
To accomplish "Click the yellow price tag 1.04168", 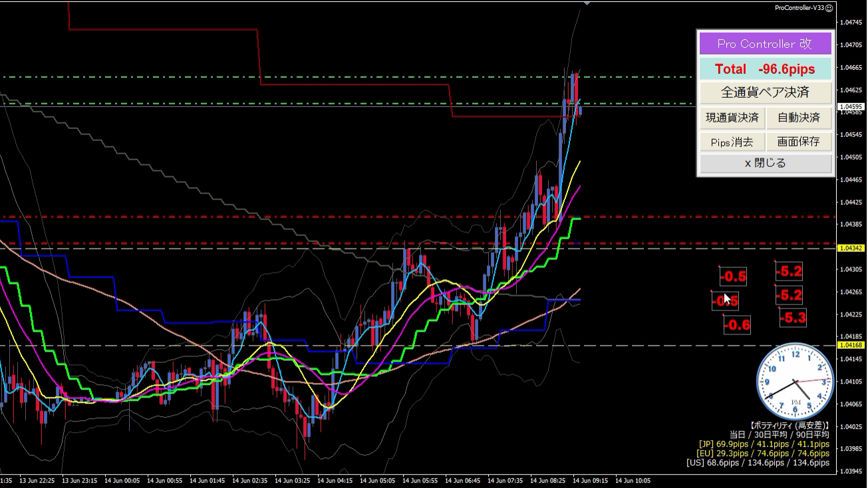I will (x=851, y=345).
